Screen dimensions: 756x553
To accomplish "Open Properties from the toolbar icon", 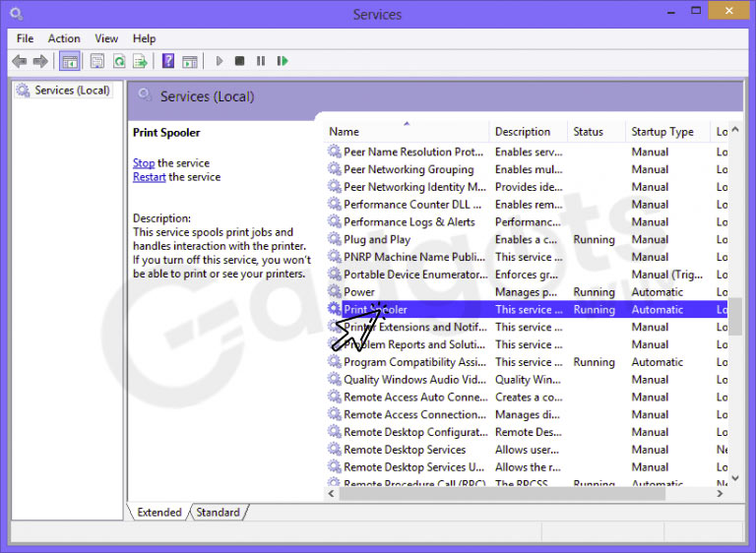I will tap(97, 61).
